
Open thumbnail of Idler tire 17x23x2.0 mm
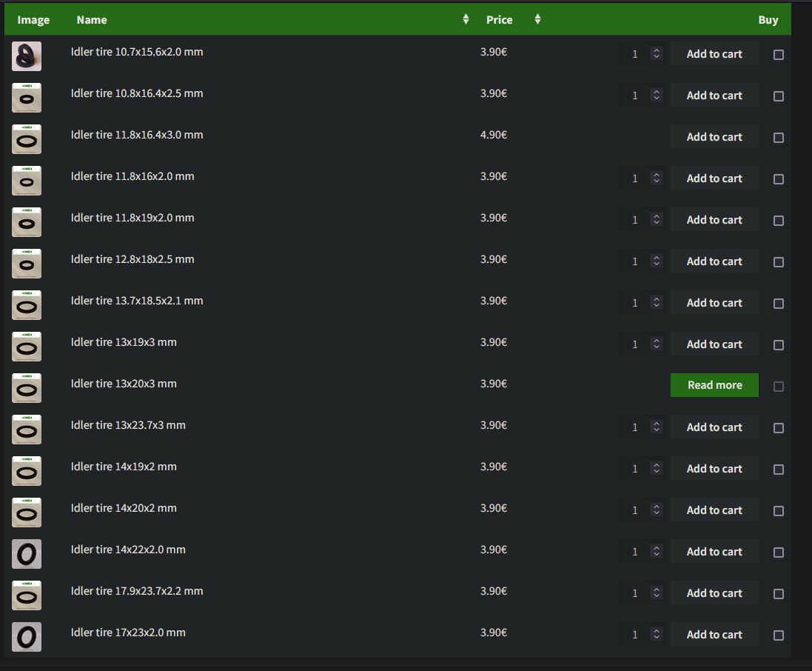click(27, 636)
